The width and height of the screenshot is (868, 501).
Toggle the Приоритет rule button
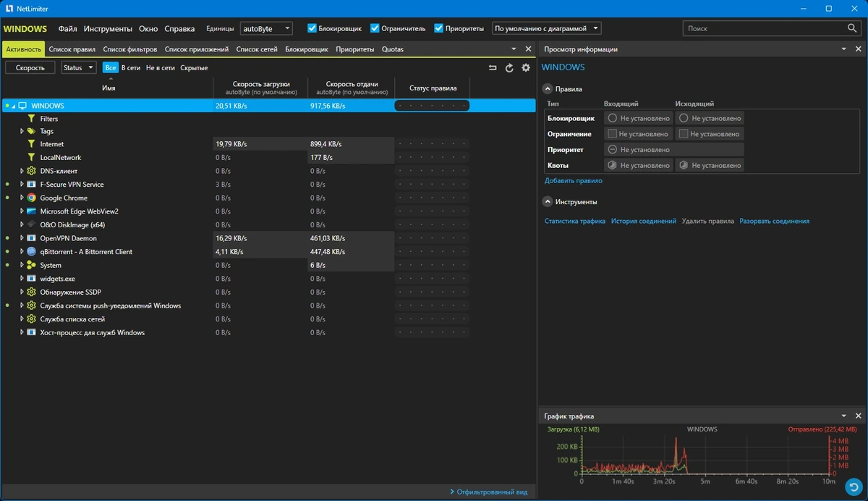(x=673, y=150)
